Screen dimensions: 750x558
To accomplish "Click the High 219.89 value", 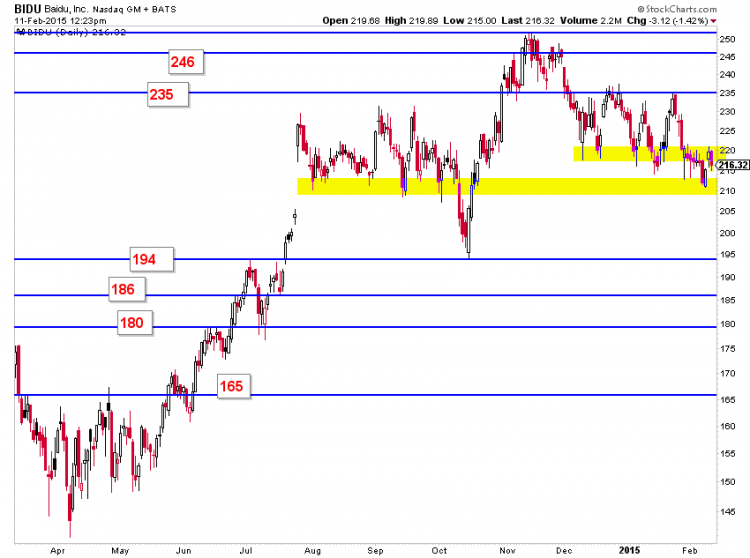I will pyautogui.click(x=411, y=21).
